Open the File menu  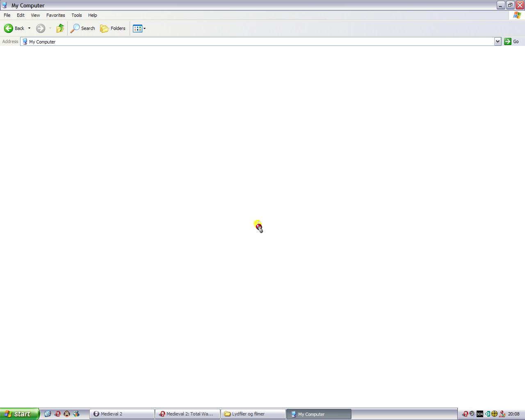pyautogui.click(x=7, y=15)
